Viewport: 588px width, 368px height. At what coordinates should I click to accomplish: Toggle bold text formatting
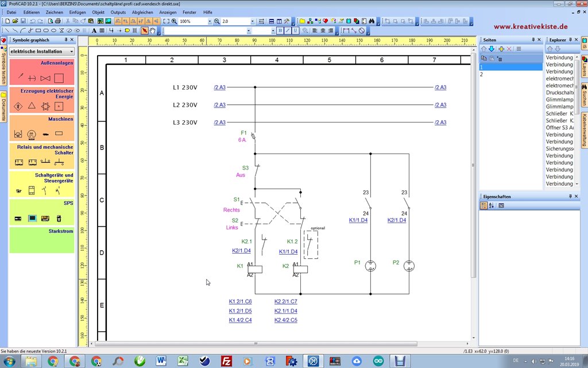click(280, 30)
